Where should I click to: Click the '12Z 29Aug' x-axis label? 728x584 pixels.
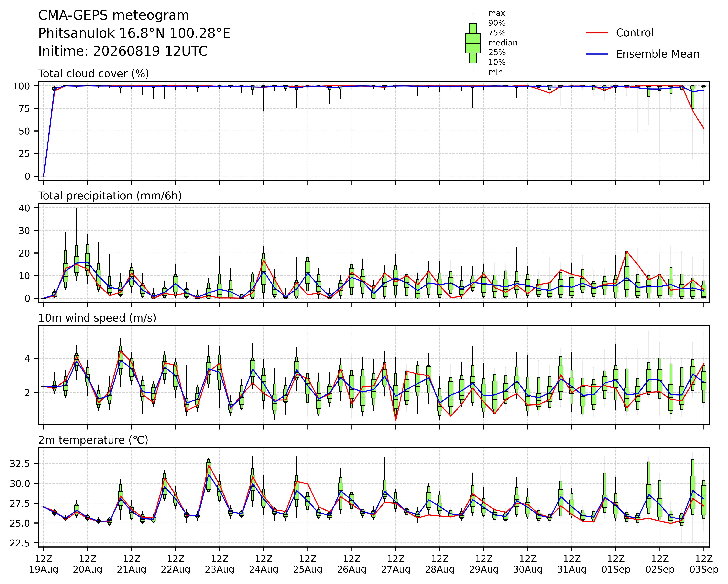pos(484,564)
